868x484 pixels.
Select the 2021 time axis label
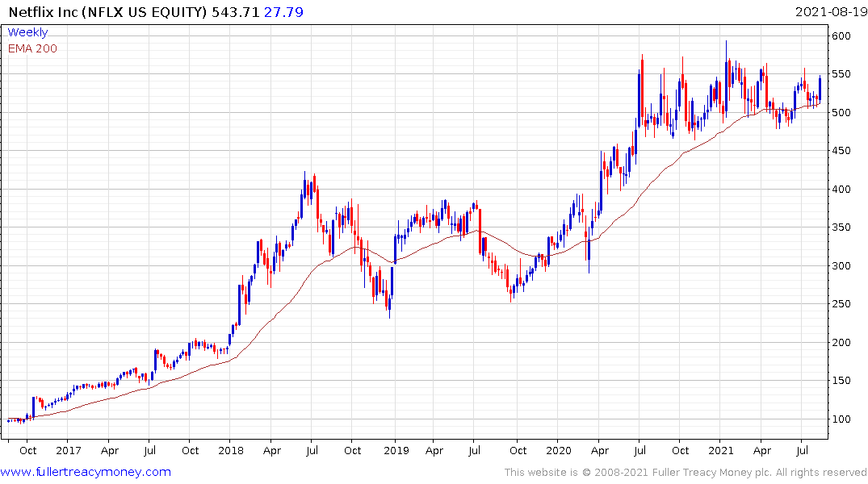721,451
